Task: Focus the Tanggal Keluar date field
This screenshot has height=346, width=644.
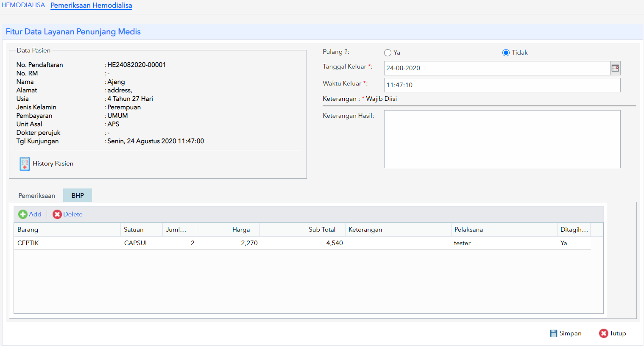Action: tap(497, 68)
